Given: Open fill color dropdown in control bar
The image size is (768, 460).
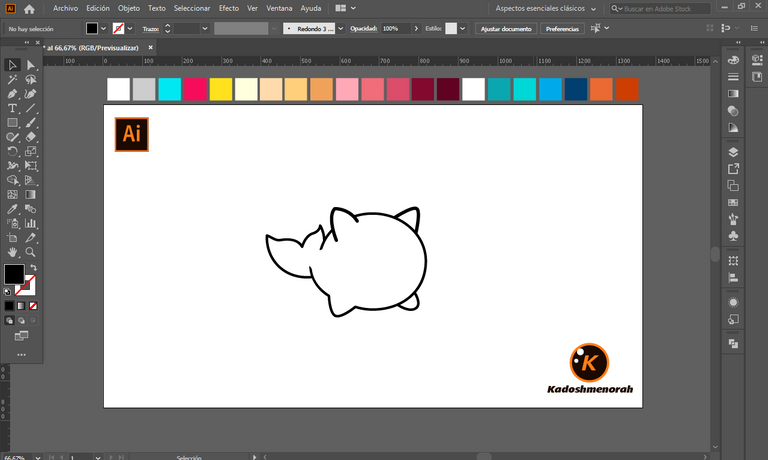Looking at the screenshot, I should [x=103, y=28].
